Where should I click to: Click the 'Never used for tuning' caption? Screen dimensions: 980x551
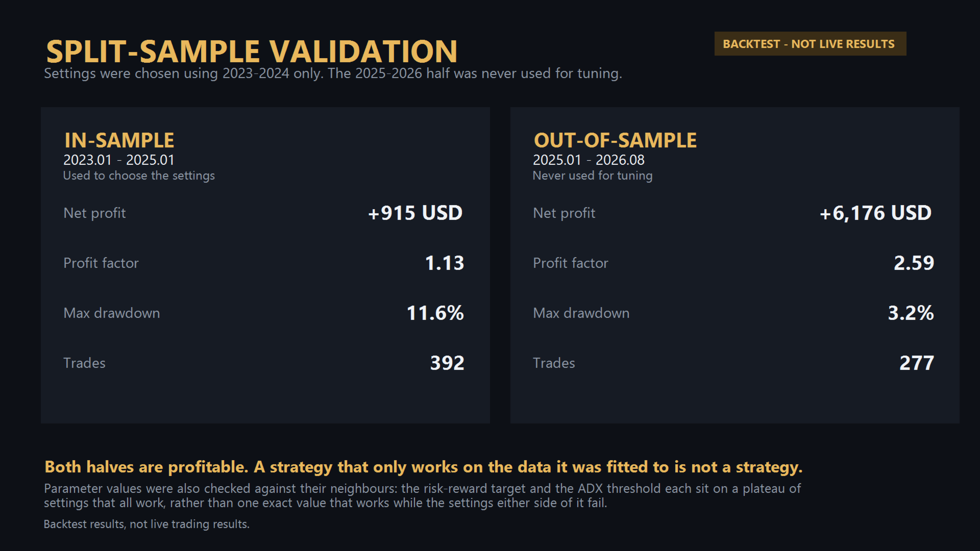593,176
